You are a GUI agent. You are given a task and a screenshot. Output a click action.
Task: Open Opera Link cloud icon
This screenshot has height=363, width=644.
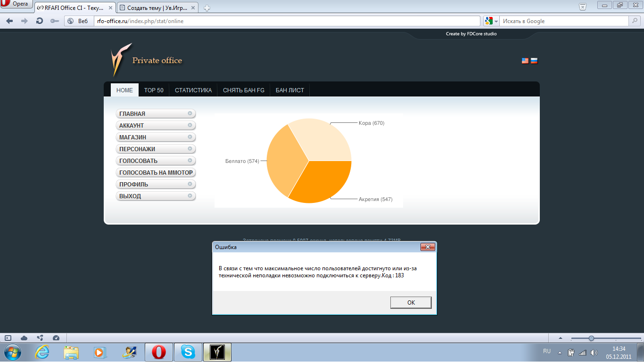tap(24, 338)
